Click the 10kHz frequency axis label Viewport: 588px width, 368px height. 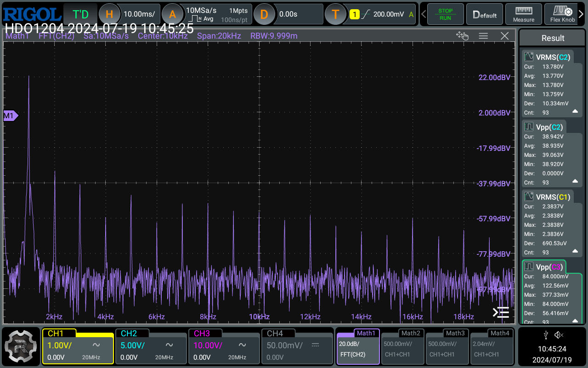tap(259, 316)
